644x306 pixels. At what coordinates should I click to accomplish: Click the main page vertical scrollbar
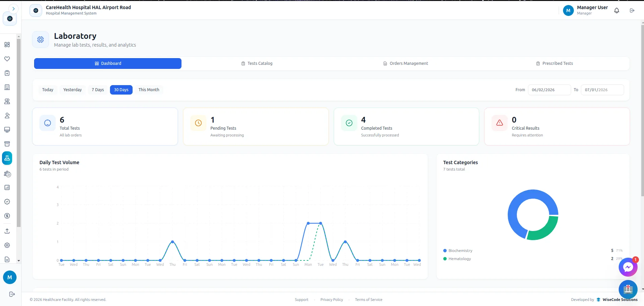click(x=642, y=110)
